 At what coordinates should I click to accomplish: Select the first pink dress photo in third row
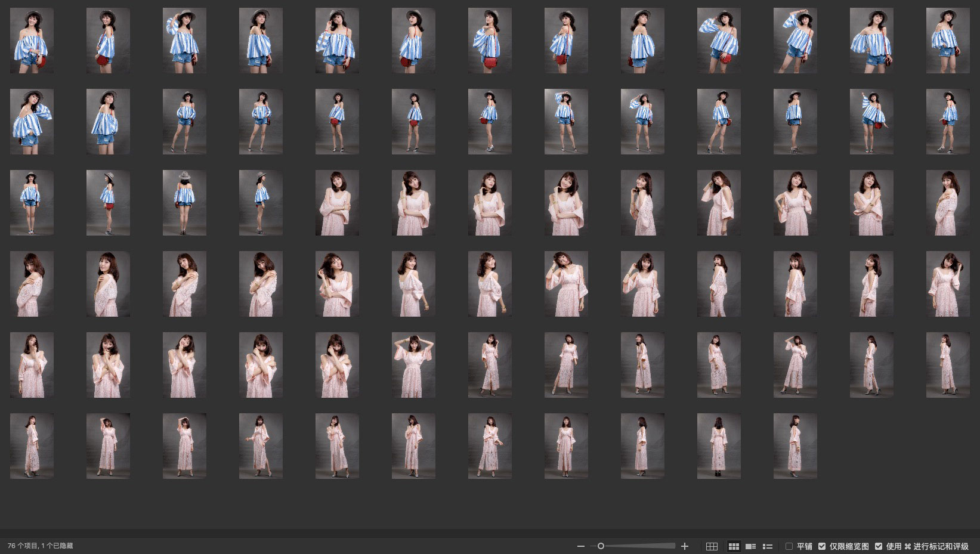(337, 203)
